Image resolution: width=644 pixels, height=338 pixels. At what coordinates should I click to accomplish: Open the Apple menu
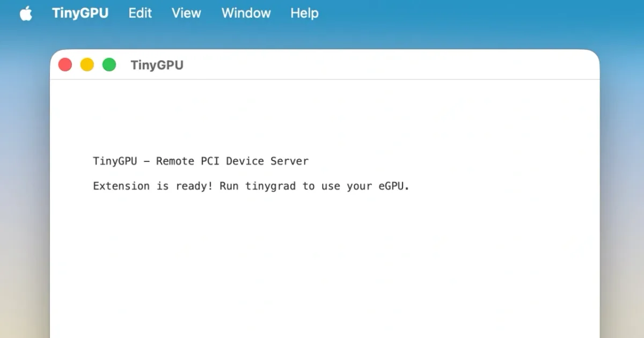(26, 13)
